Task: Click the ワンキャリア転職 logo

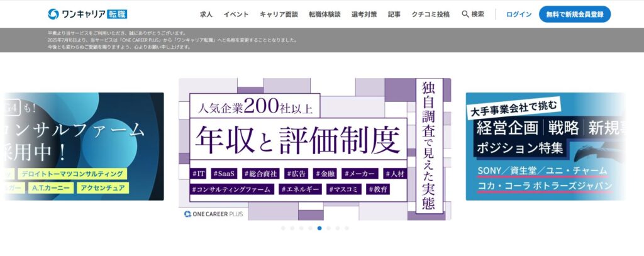Action: (x=87, y=14)
